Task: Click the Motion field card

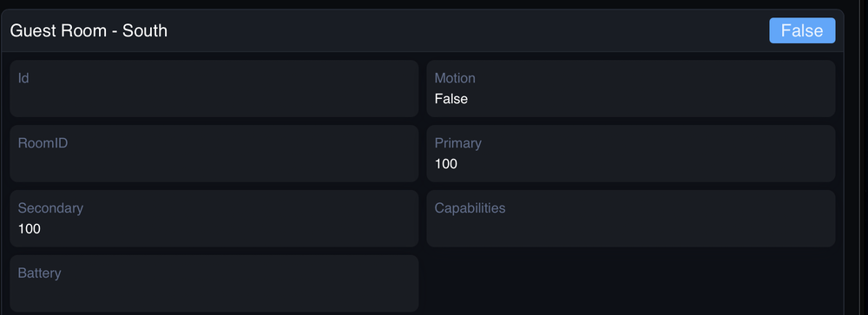Action: point(630,89)
